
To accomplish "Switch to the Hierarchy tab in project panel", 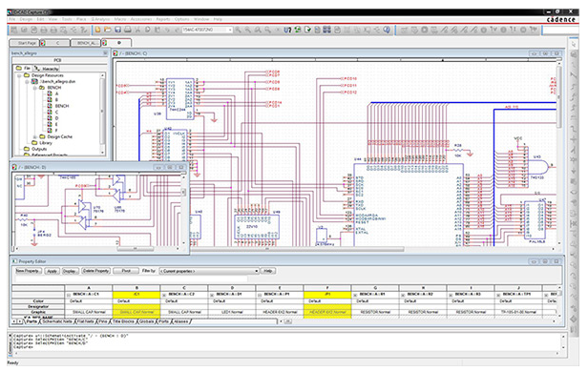I will click(47, 69).
